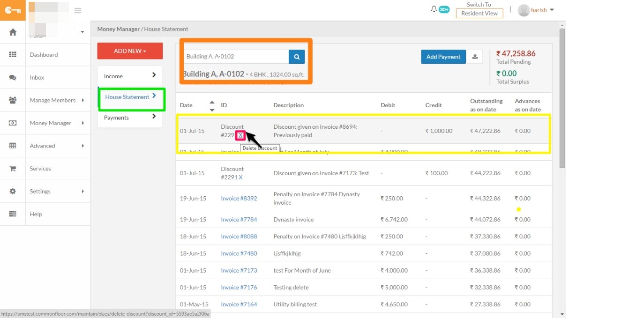Screen dimensions: 644x318
Task: Open Invoice #7176 link
Action: click(239, 288)
